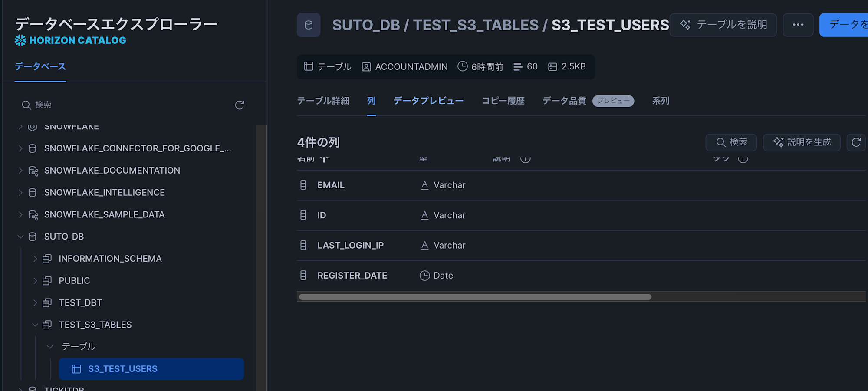Viewport: 868px width, 391px height.
Task: Click the table icon in the breadcrumb header
Action: [x=308, y=25]
